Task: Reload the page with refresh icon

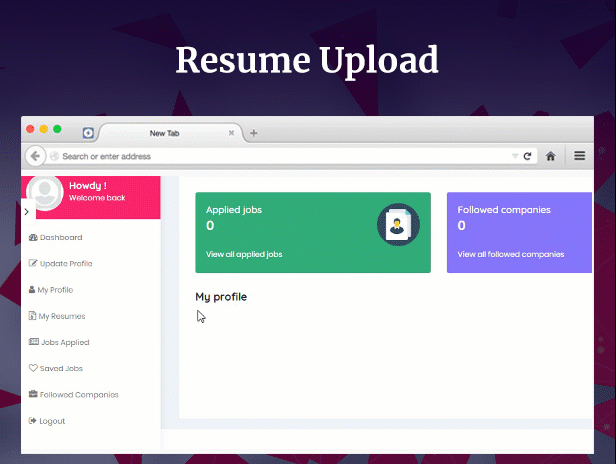Action: pyautogui.click(x=527, y=156)
